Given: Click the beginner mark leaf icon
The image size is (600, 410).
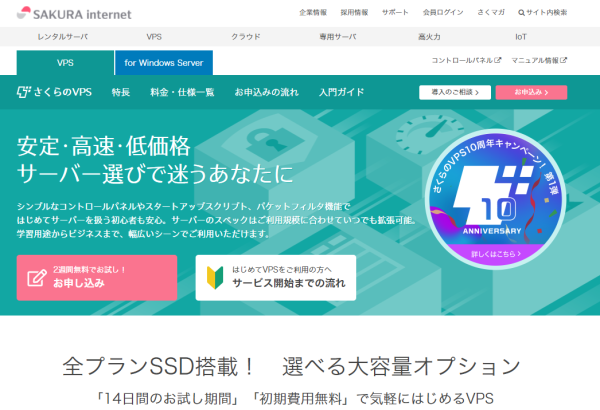Looking at the screenshot, I should point(215,278).
